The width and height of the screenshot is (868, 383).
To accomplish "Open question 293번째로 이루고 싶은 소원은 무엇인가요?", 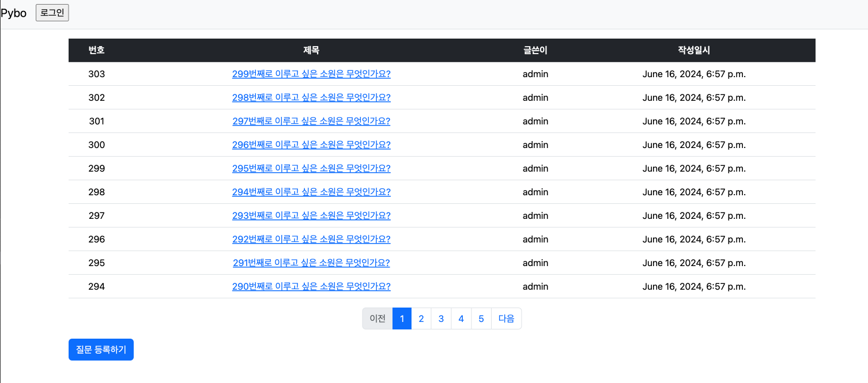I will point(311,215).
